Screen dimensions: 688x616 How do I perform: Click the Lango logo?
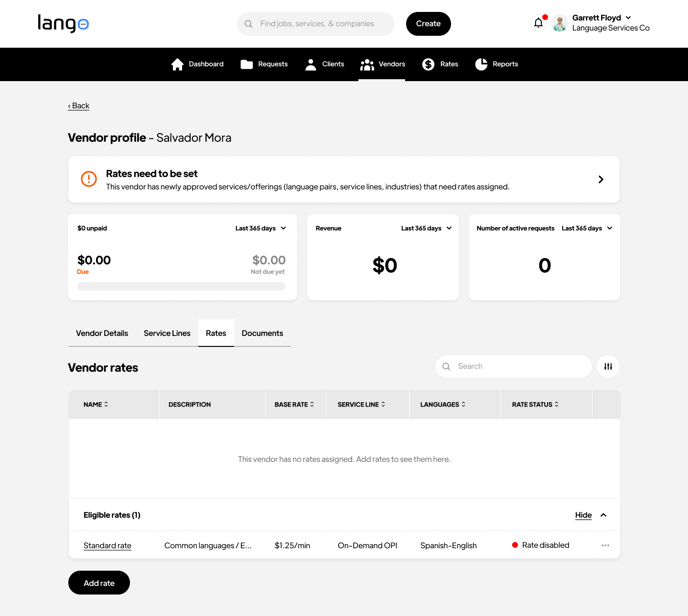[63, 23]
